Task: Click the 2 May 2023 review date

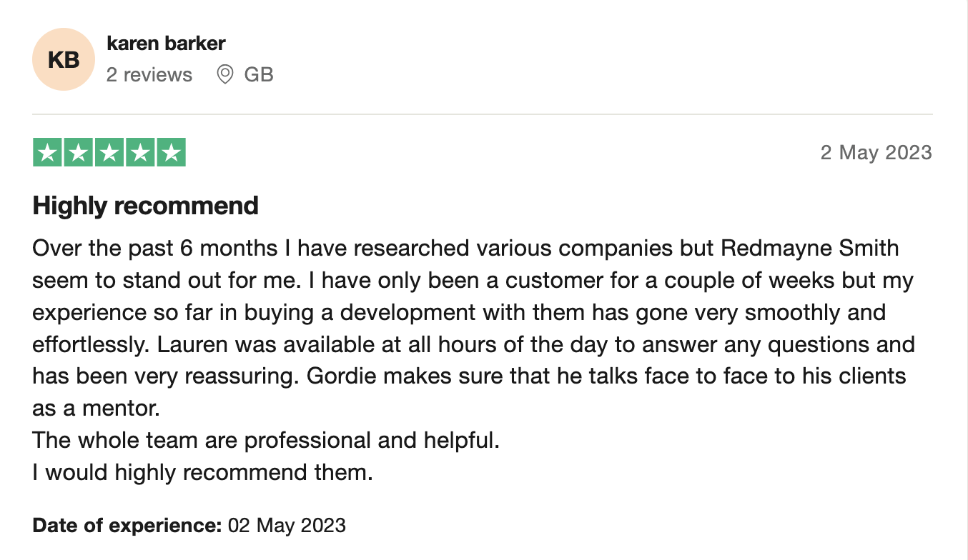Action: (x=876, y=153)
